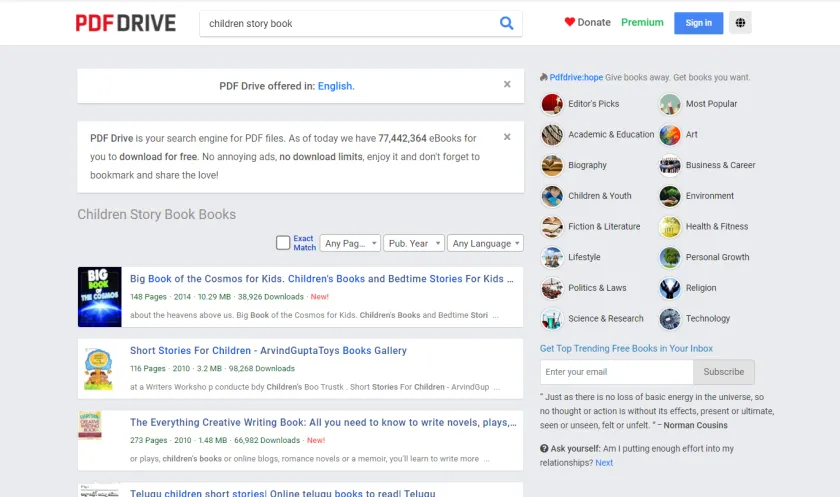Image resolution: width=840 pixels, height=497 pixels.
Task: Open the Pub. Year dropdown
Action: coord(414,243)
